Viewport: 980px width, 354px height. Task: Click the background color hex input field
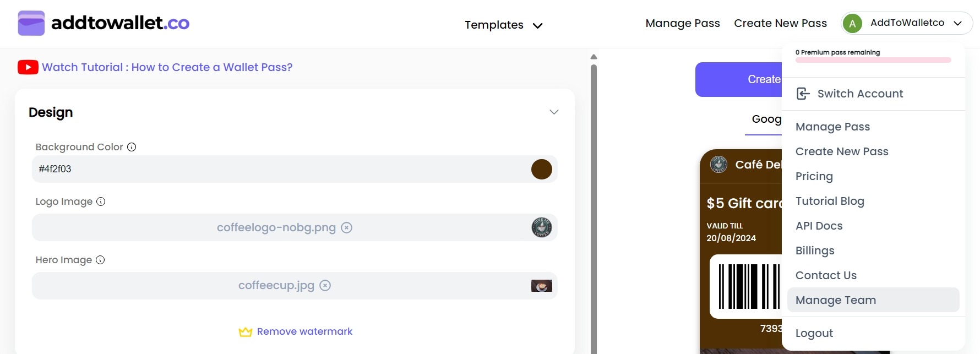[275, 169]
